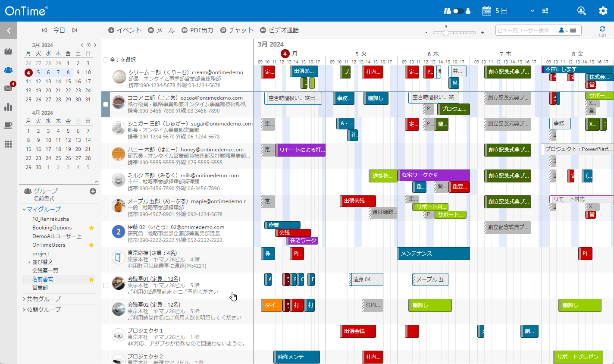This screenshot has width=614, height=364.
Task: Expand the 共有グループ tree
Action: (x=24, y=299)
